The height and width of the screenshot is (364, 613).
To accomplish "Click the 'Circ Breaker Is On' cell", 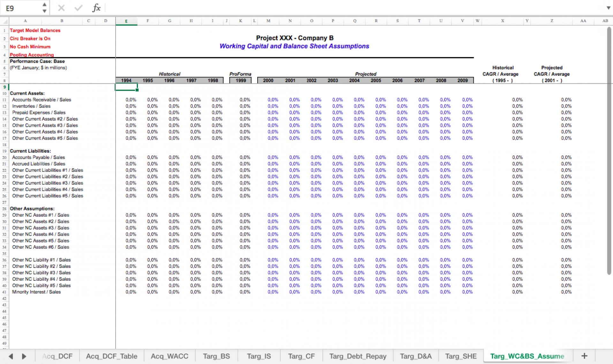I will [x=30, y=38].
